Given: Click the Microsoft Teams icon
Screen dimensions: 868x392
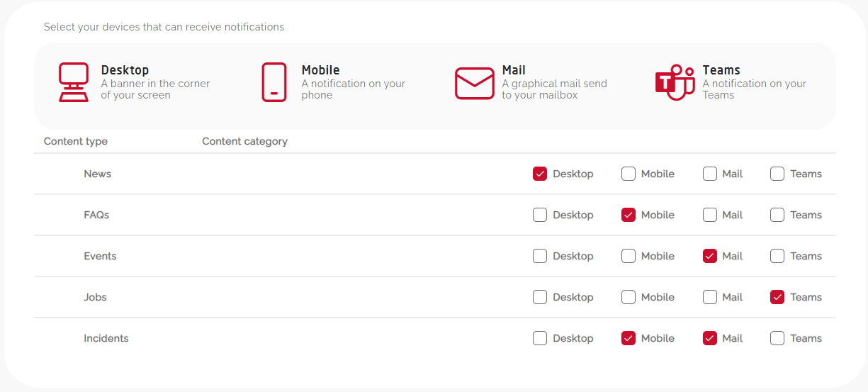Looking at the screenshot, I should (x=675, y=82).
